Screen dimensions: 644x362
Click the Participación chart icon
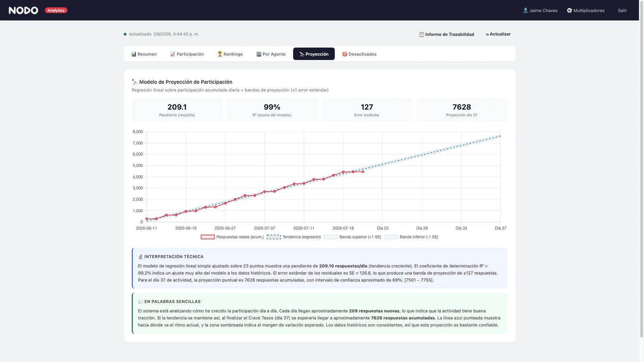point(173,54)
